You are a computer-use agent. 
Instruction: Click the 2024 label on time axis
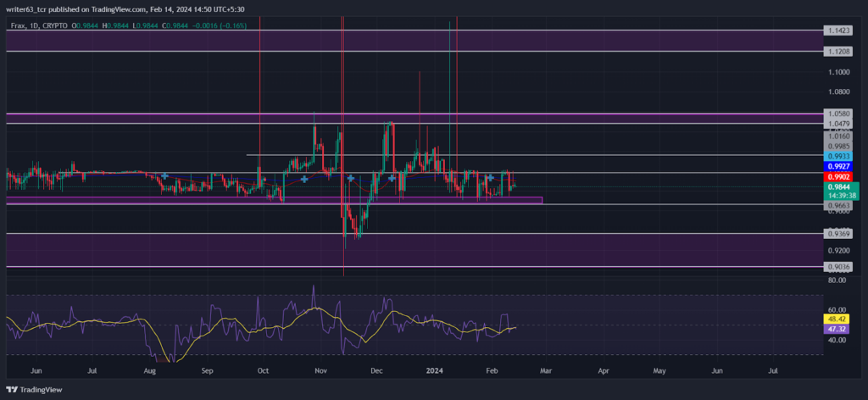[x=435, y=370]
